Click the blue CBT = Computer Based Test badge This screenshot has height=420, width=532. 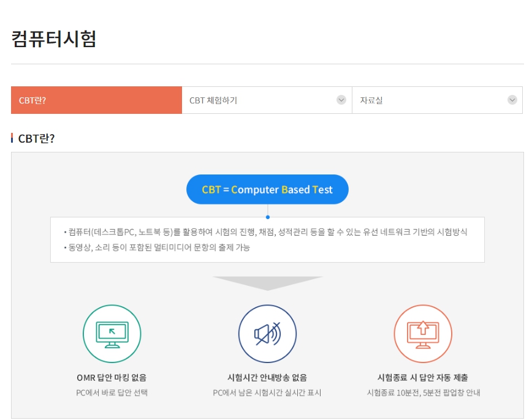[267, 190]
